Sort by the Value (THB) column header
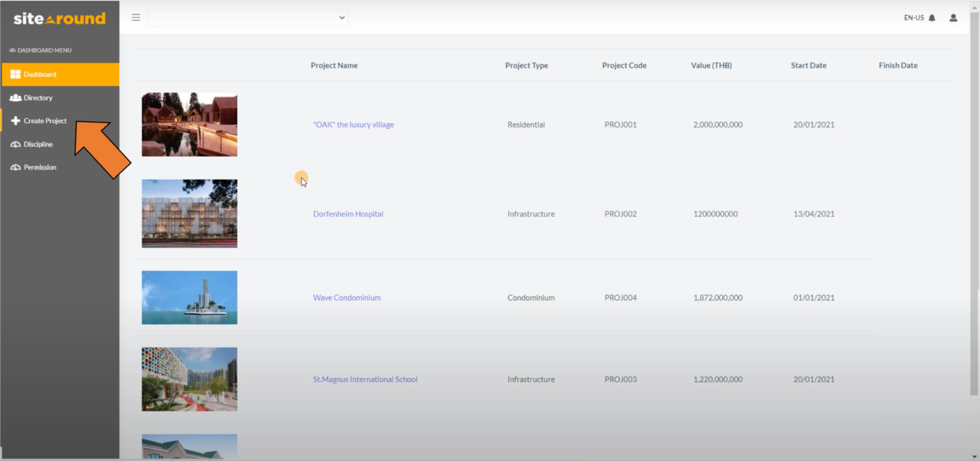 coord(710,65)
